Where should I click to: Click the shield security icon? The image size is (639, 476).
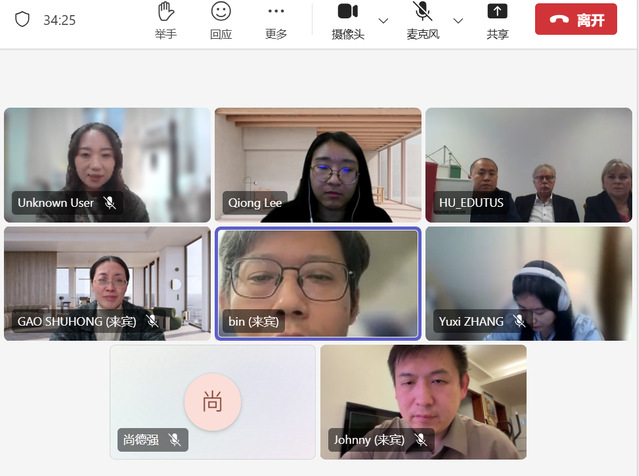[x=22, y=20]
